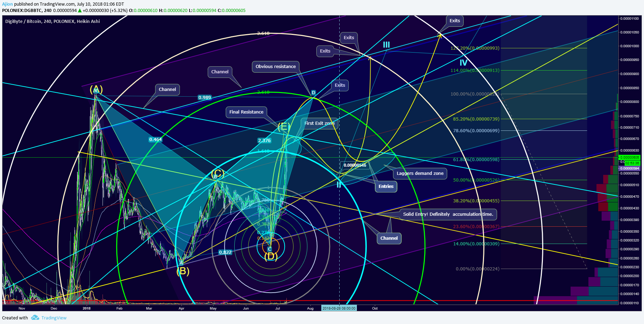Select the 0.822 ratio label

click(x=225, y=252)
